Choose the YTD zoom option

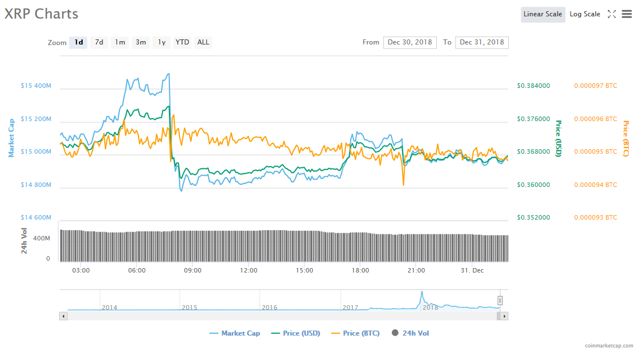pos(182,42)
